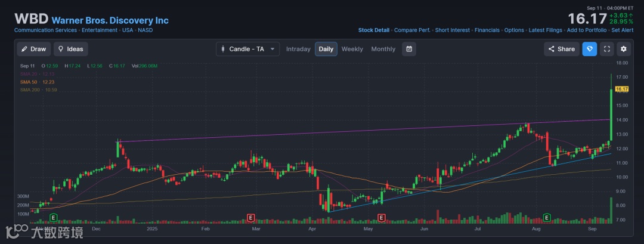Click the candlestick icon in chart type selector
644x244 pixels.
pos(223,49)
